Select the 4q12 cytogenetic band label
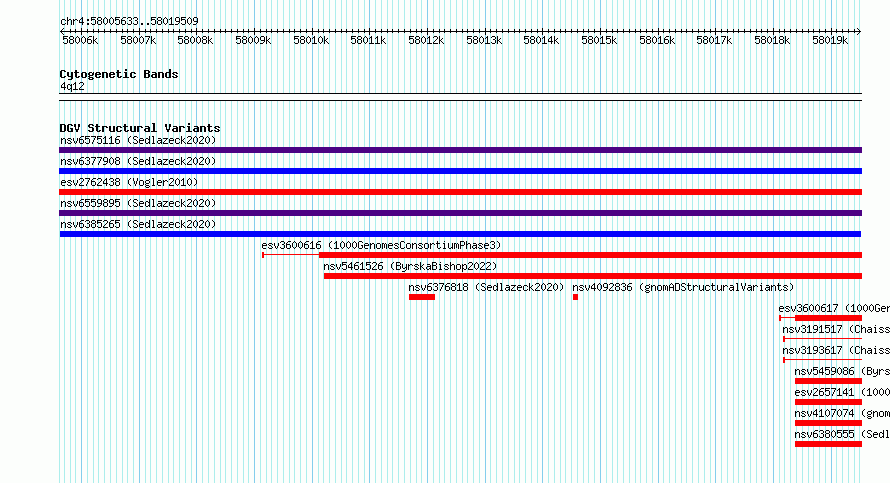The width and height of the screenshot is (890, 483). tap(72, 86)
